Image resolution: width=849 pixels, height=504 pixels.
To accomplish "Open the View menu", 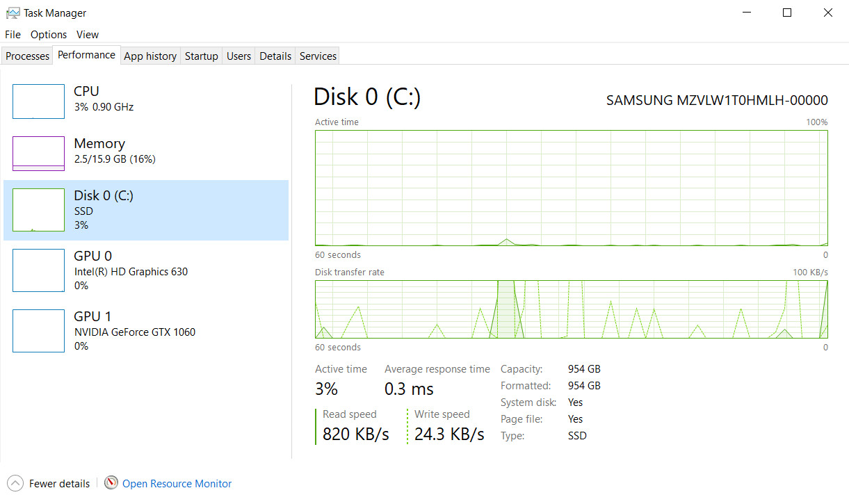I will pyautogui.click(x=88, y=35).
